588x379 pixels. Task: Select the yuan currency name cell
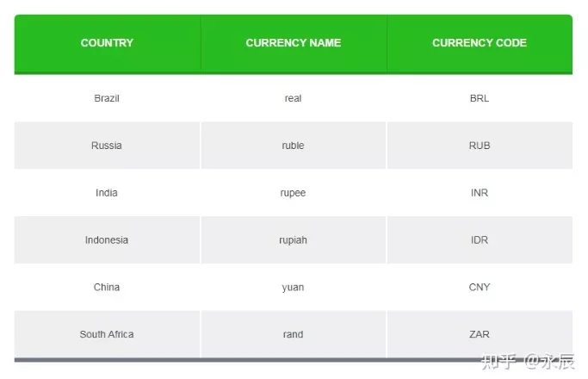click(294, 287)
